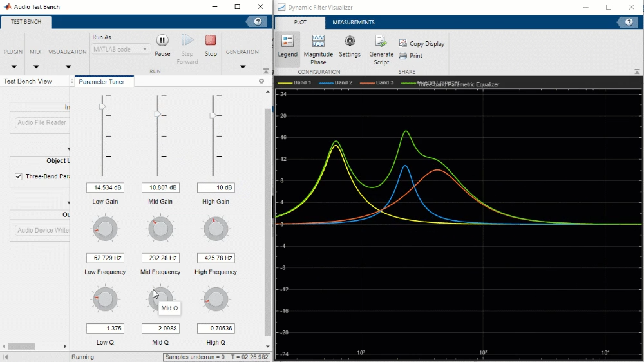Edit High Gain value 10 dB
Screen dimensions: 644x362
pos(216,187)
